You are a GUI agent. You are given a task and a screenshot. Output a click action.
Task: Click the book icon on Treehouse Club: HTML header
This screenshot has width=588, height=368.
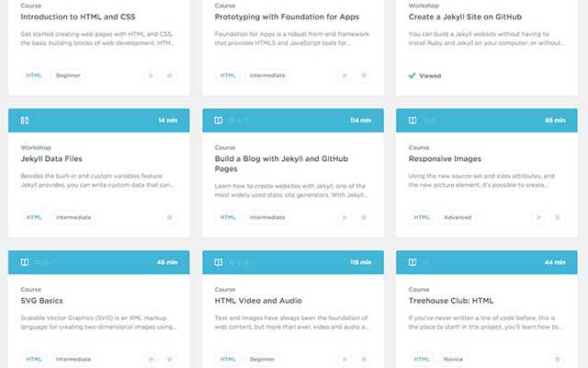point(413,262)
